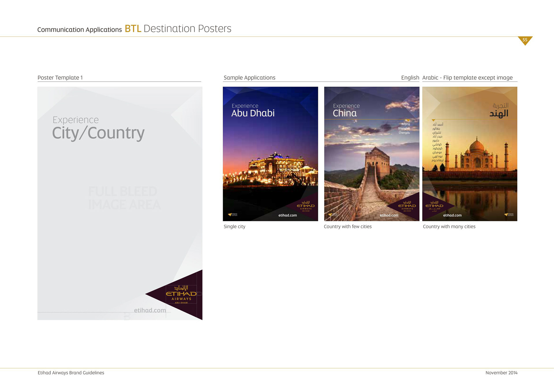Image resolution: width=554 pixels, height=392 pixels.
Task: Click the Beijing city name on the China poster
Action: (405, 124)
